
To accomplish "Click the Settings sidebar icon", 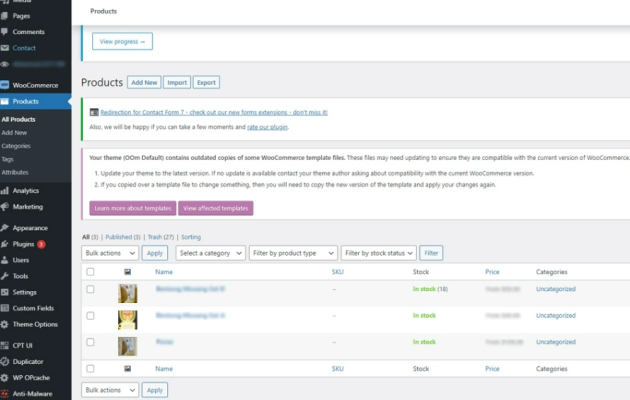I will pyautogui.click(x=4, y=292).
